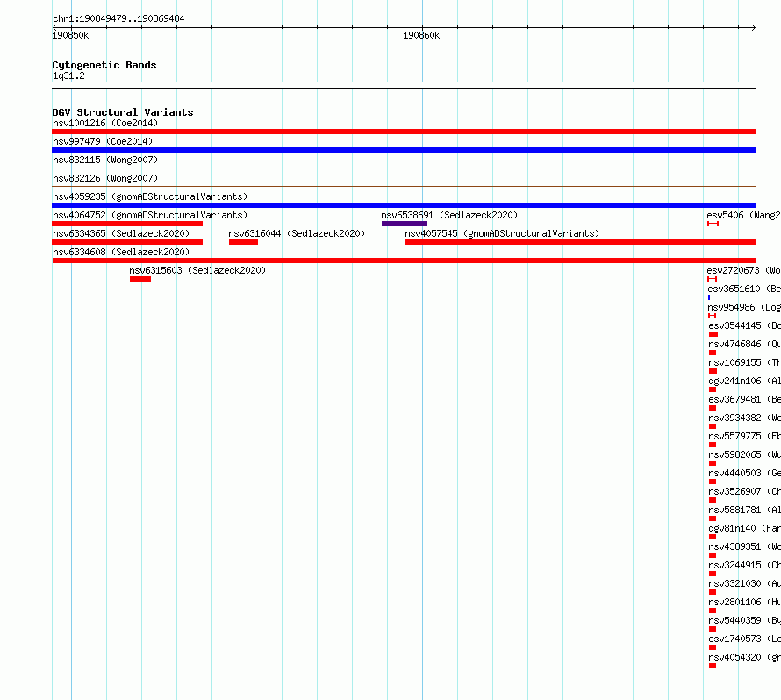Click the Cytogenetic Bands track title
The height and width of the screenshot is (700, 781).
104,65
